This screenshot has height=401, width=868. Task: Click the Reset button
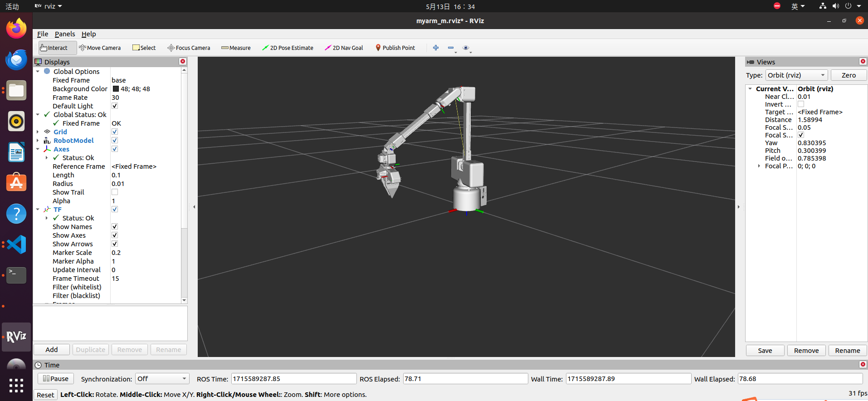[x=45, y=395]
